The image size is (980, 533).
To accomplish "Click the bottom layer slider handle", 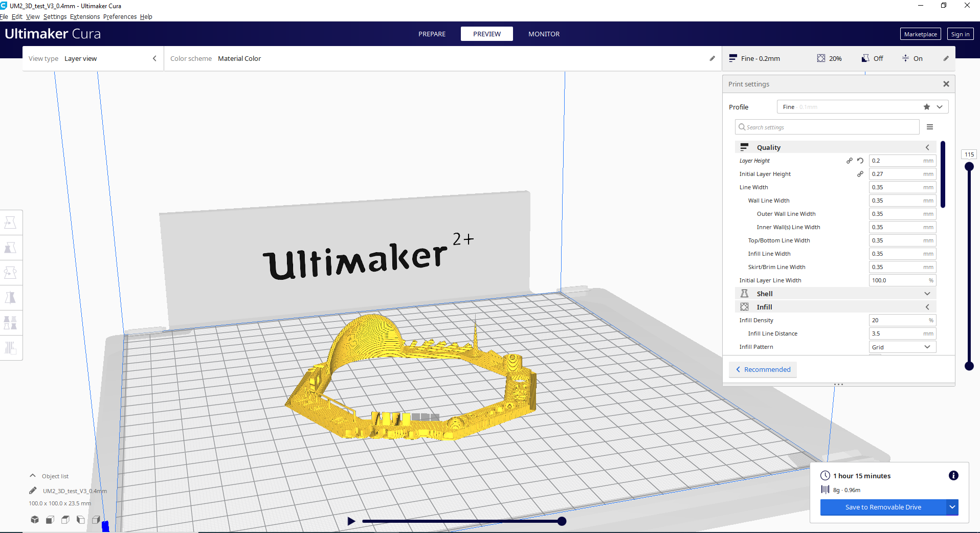I will [x=969, y=366].
